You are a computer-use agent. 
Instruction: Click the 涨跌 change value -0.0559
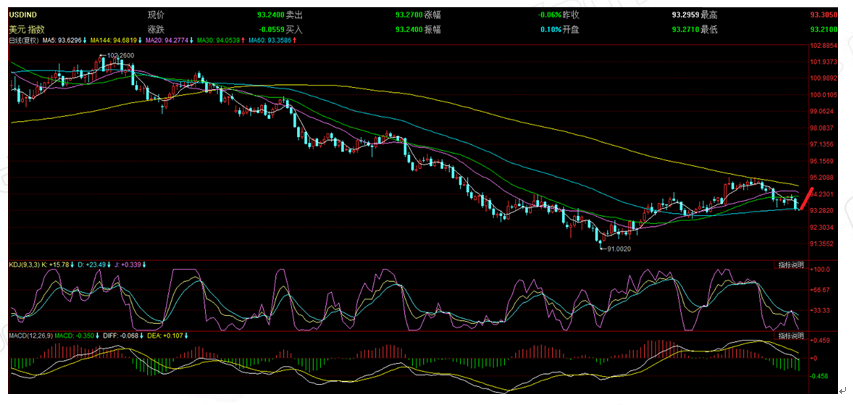tap(268, 29)
